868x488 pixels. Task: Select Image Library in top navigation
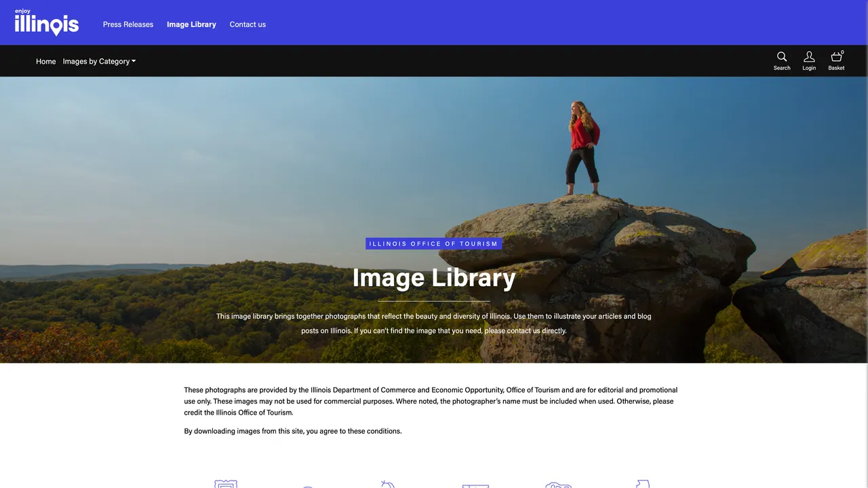(191, 24)
